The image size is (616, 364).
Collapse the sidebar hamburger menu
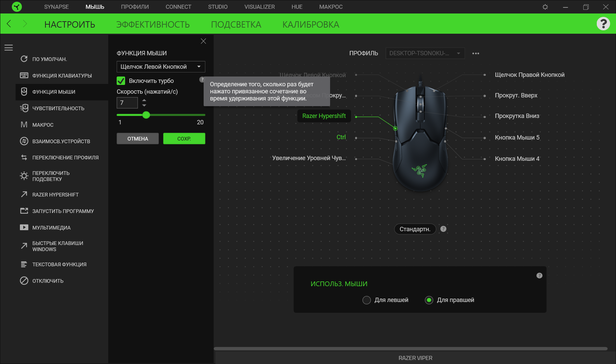point(9,48)
